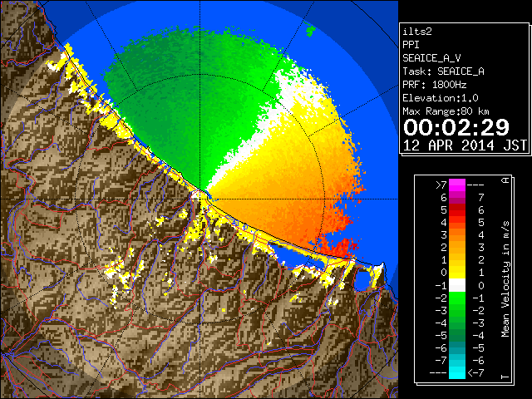Click the 'Elevation:1.0' line
Image resolution: width=532 pixels, height=399 pixels.
[441, 98]
